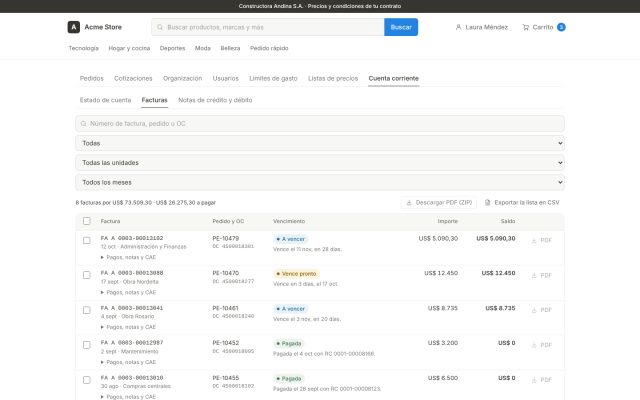640x400 pixels.
Task: Click Descargar PDF (ZIP) button
Action: coord(439,202)
